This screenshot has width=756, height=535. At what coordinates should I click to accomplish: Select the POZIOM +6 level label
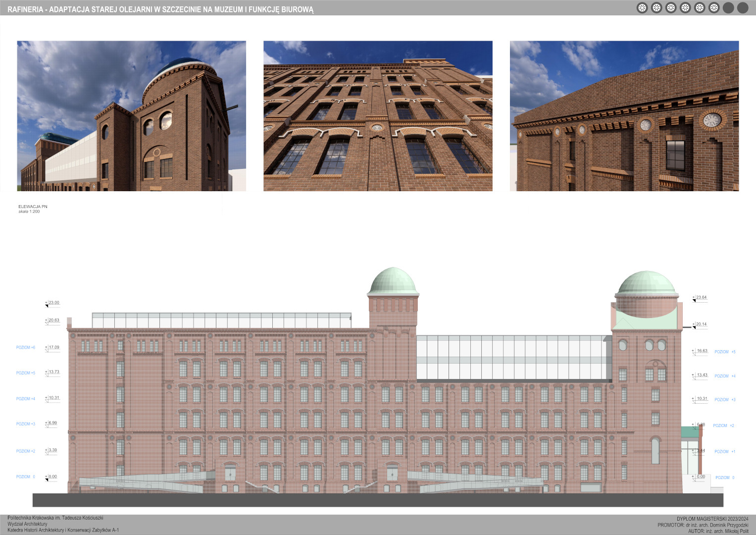point(26,348)
